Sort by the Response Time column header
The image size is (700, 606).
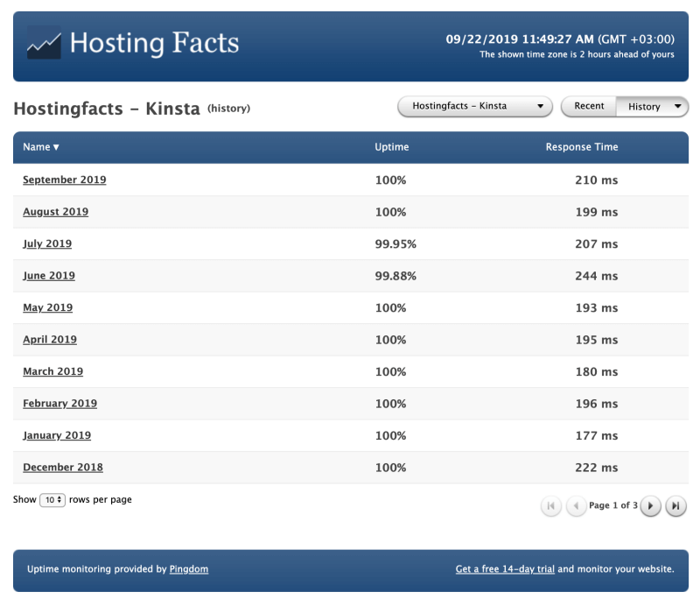click(582, 147)
